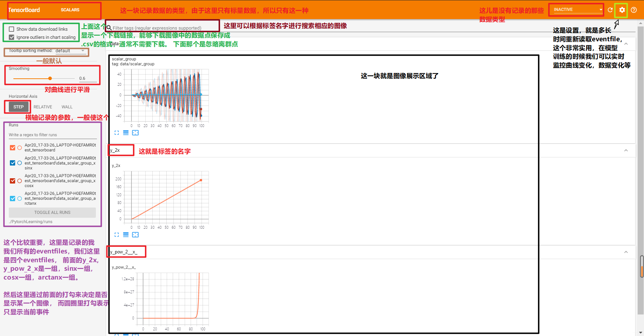Click the smoothing value 0.6 field
Viewport: 644px width, 336px height.
88,78
